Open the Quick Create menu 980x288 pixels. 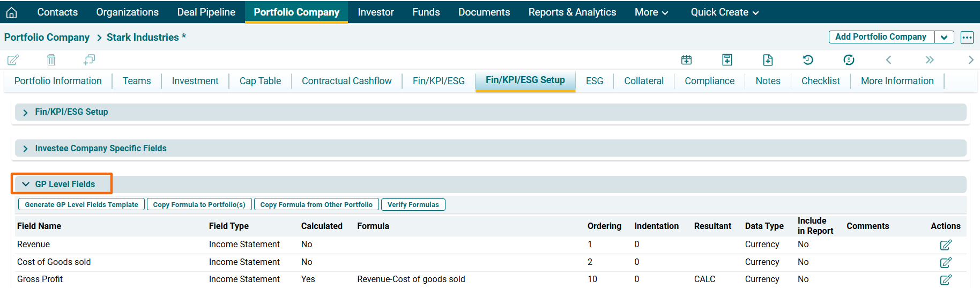tap(724, 12)
